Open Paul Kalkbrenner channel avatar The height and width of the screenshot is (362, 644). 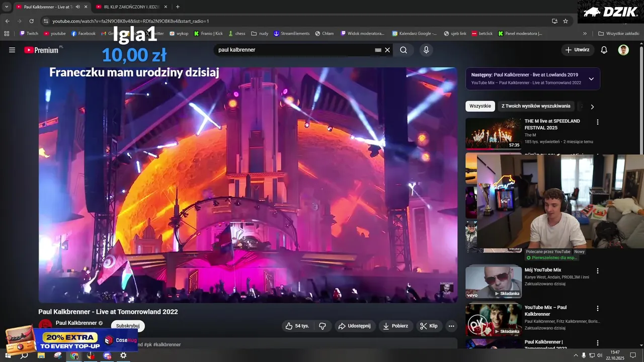(x=45, y=324)
